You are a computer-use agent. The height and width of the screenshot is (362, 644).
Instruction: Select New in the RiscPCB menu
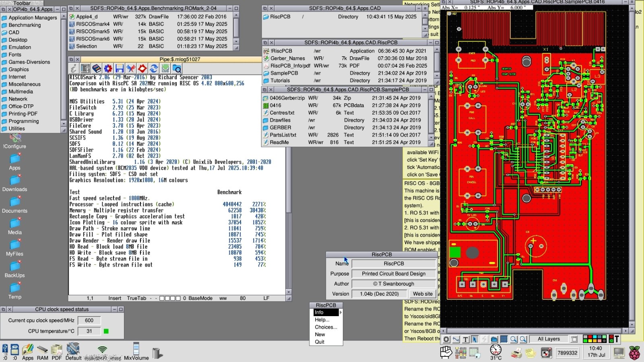coord(326,335)
